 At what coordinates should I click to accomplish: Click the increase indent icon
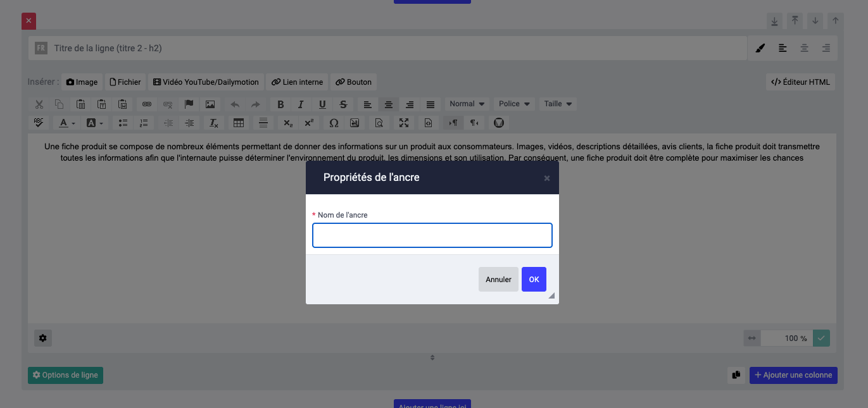189,123
